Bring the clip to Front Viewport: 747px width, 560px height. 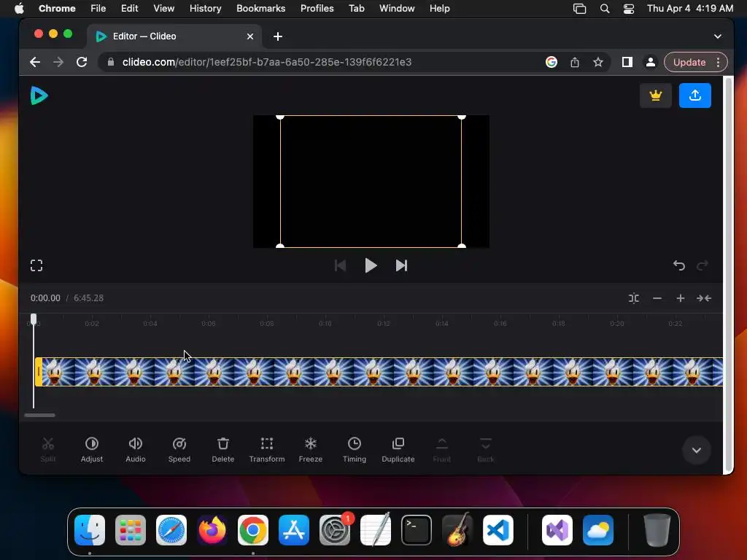pos(441,450)
